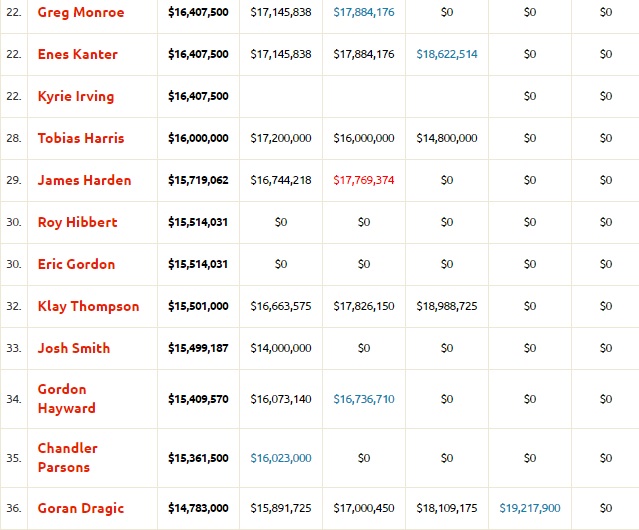This screenshot has width=639, height=530.
Task: Select the blue $16,023,000 Parsons salary
Action: 281,457
